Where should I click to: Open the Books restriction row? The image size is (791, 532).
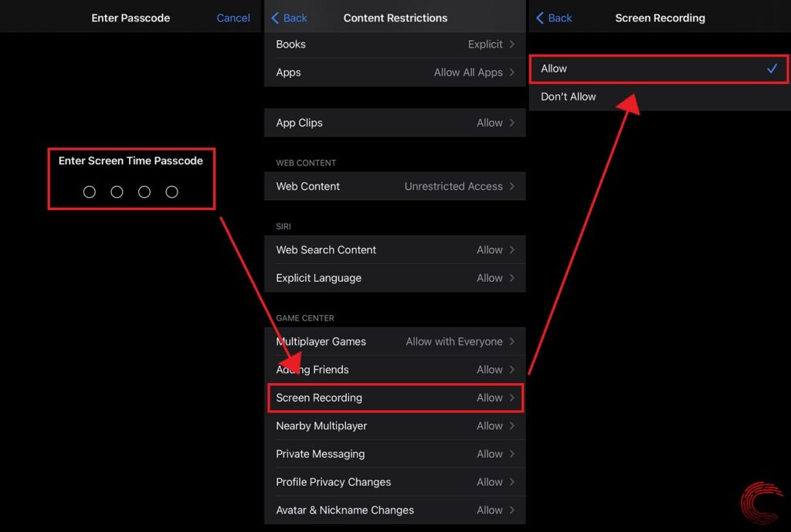pyautogui.click(x=395, y=44)
